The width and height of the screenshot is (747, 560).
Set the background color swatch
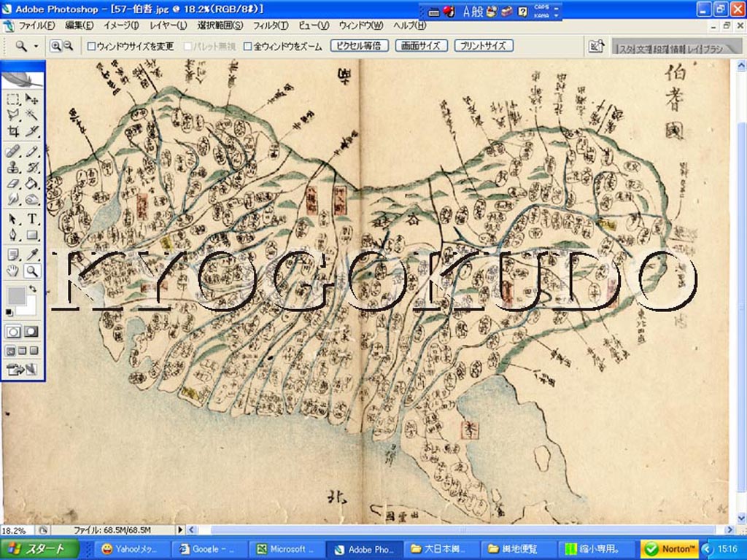point(29,308)
